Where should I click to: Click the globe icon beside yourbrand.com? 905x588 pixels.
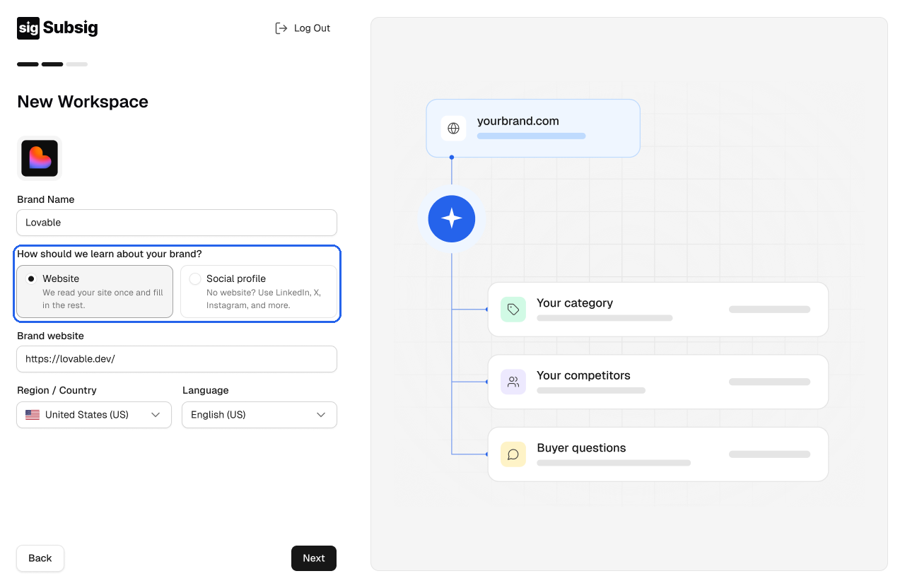point(454,129)
